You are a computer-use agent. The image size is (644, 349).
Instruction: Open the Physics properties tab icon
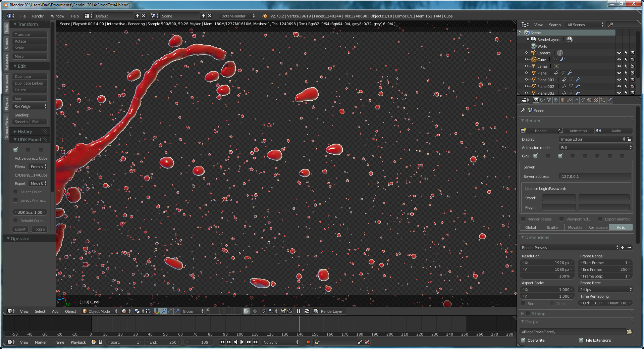click(609, 100)
